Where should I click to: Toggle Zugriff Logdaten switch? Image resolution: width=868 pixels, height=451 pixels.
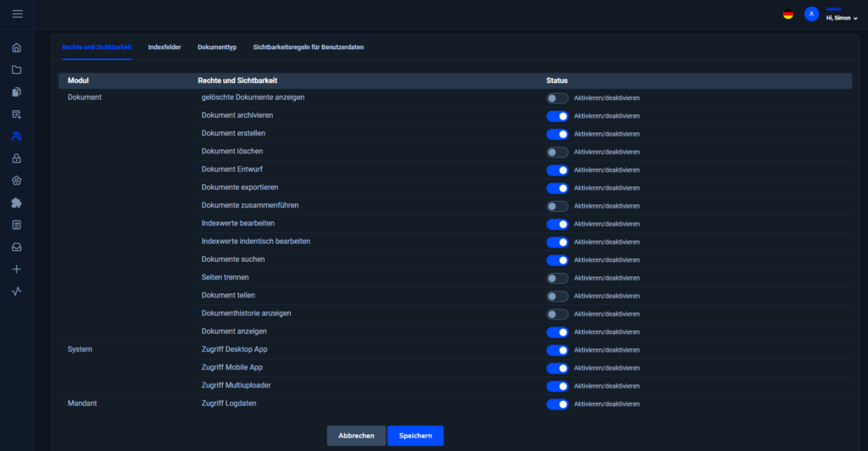[557, 404]
